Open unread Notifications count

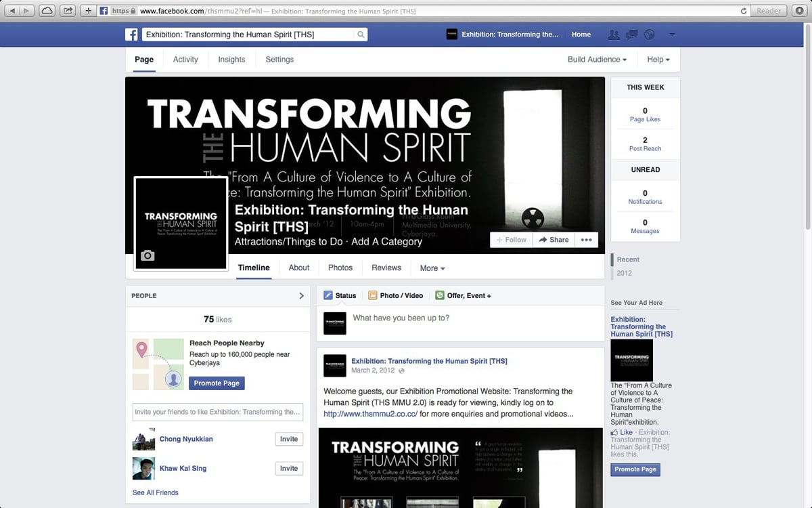(645, 197)
